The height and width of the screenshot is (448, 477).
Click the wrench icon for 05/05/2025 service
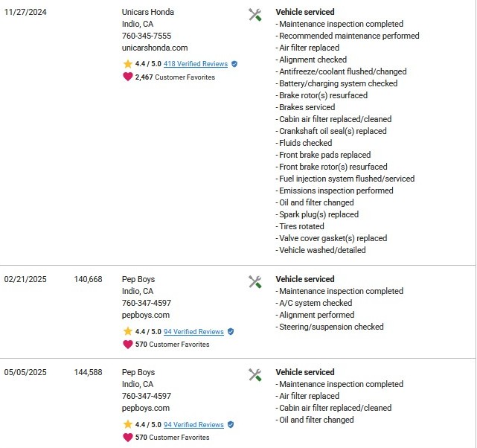pyautogui.click(x=255, y=375)
